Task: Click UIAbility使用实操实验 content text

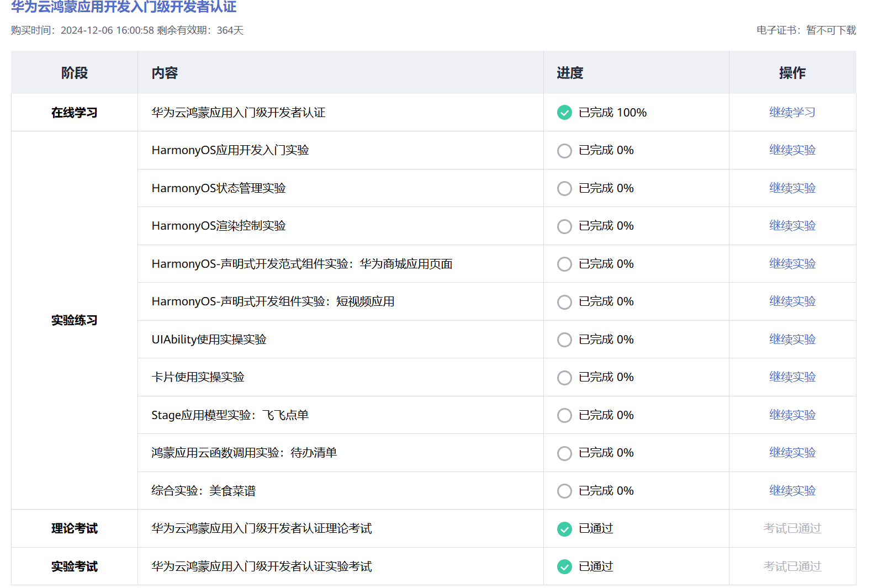Action: 209,340
